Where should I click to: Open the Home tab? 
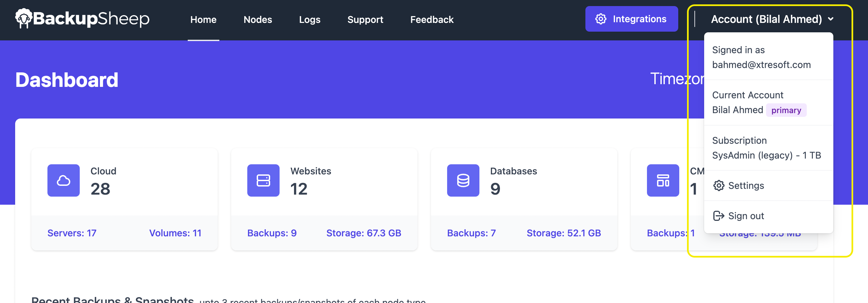(x=203, y=20)
